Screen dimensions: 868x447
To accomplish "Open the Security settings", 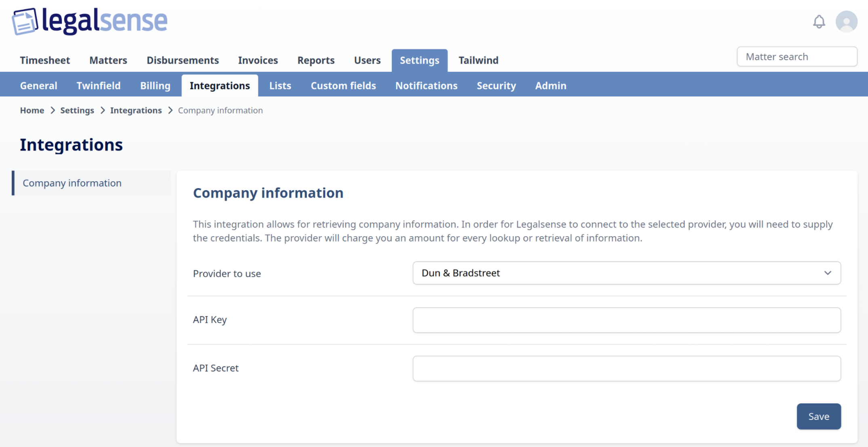I will click(x=496, y=85).
